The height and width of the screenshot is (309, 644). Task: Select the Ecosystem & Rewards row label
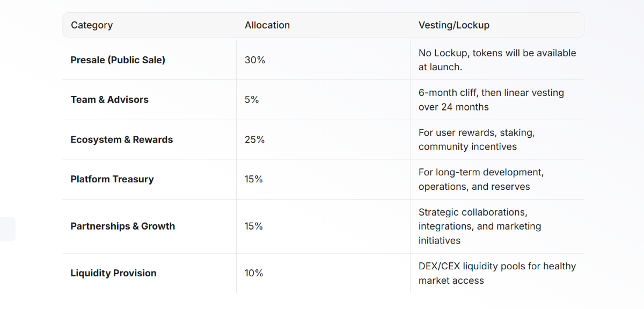[x=121, y=139]
